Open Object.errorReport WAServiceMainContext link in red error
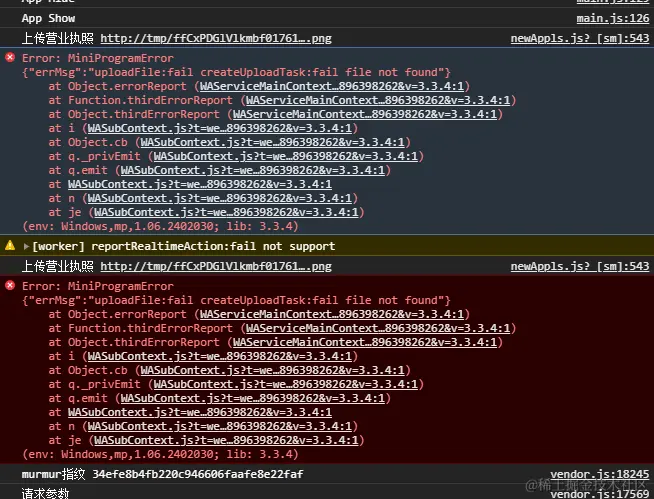The image size is (654, 499). [x=332, y=314]
